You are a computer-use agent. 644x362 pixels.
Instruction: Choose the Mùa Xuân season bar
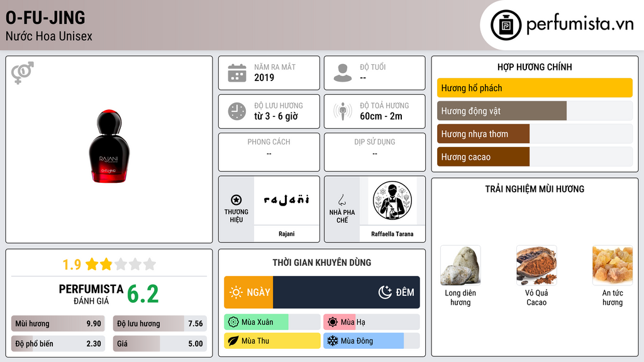272,322
